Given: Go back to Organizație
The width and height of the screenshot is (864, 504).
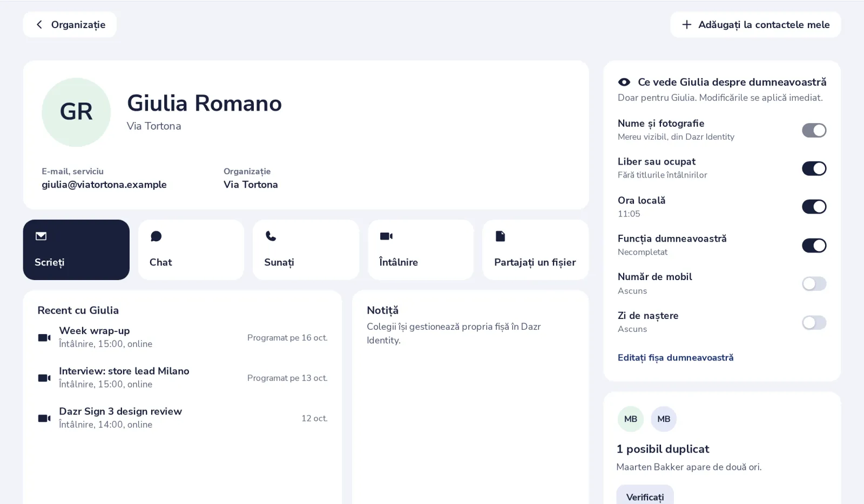Looking at the screenshot, I should tap(70, 25).
